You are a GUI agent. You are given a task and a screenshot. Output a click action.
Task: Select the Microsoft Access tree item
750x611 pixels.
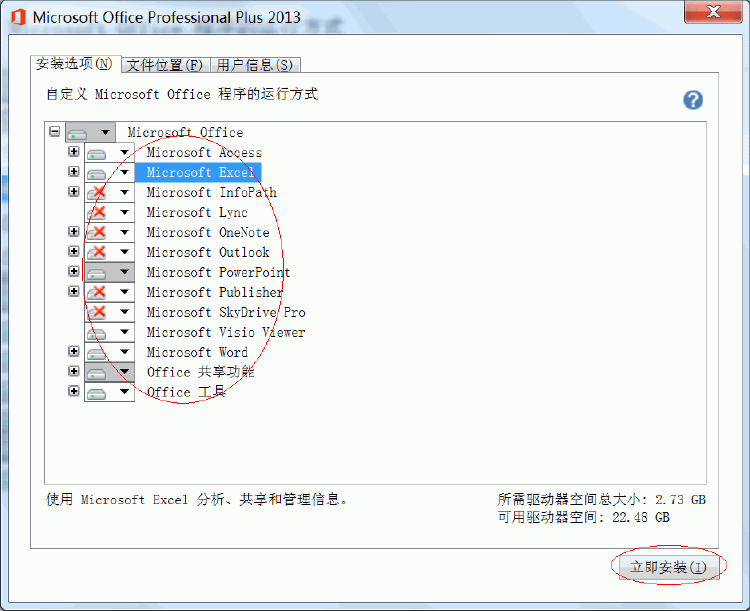coord(204,153)
